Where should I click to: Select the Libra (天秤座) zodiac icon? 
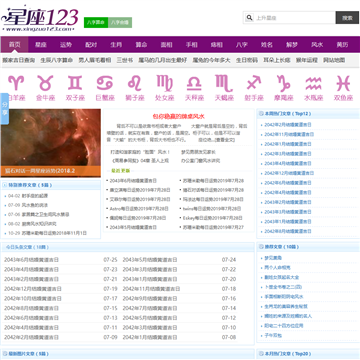[x=194, y=83]
